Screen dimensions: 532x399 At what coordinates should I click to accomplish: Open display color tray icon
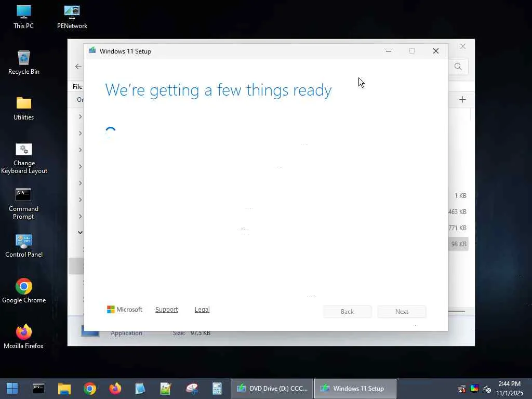tap(474, 389)
